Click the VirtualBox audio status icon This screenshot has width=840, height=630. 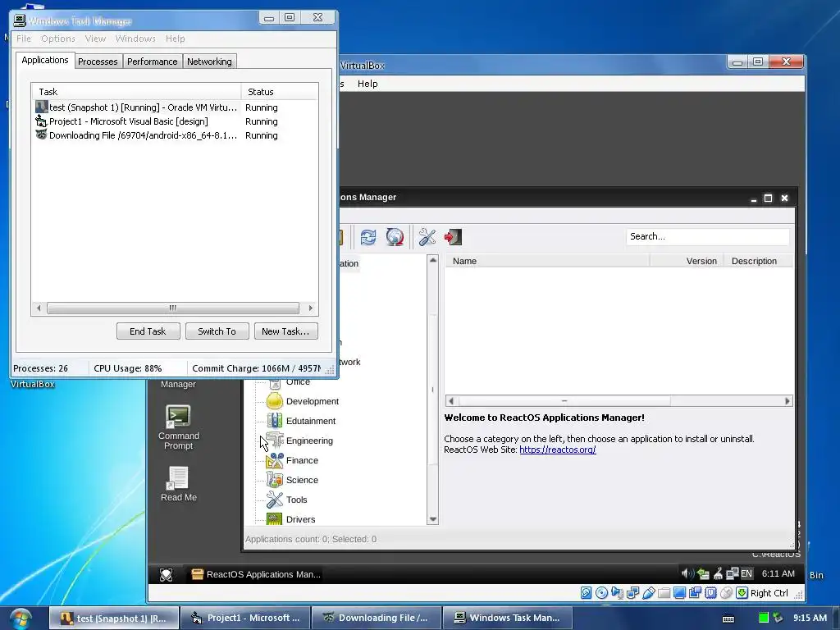click(617, 593)
